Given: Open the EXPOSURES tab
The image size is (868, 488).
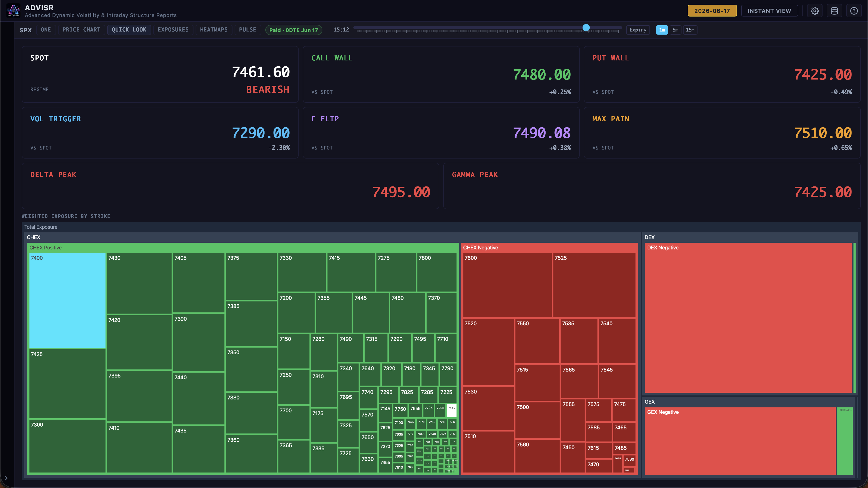Looking at the screenshot, I should point(173,30).
